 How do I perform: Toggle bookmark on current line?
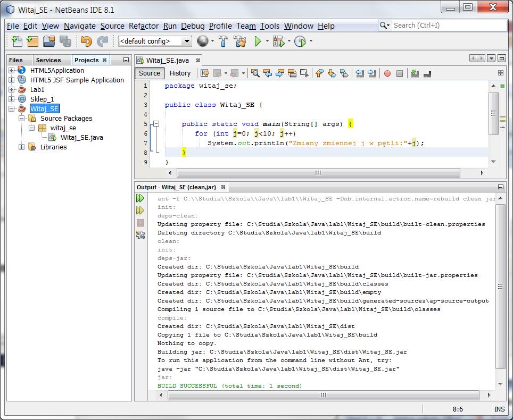[344, 73]
